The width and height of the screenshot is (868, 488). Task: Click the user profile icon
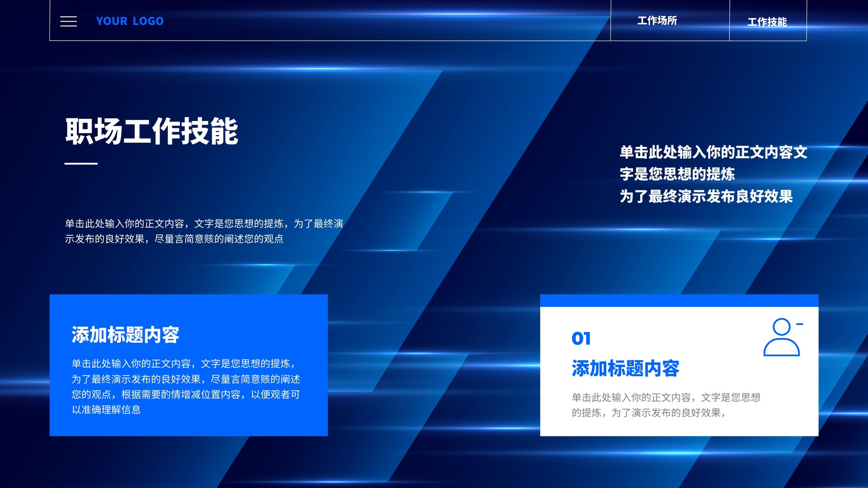click(783, 337)
